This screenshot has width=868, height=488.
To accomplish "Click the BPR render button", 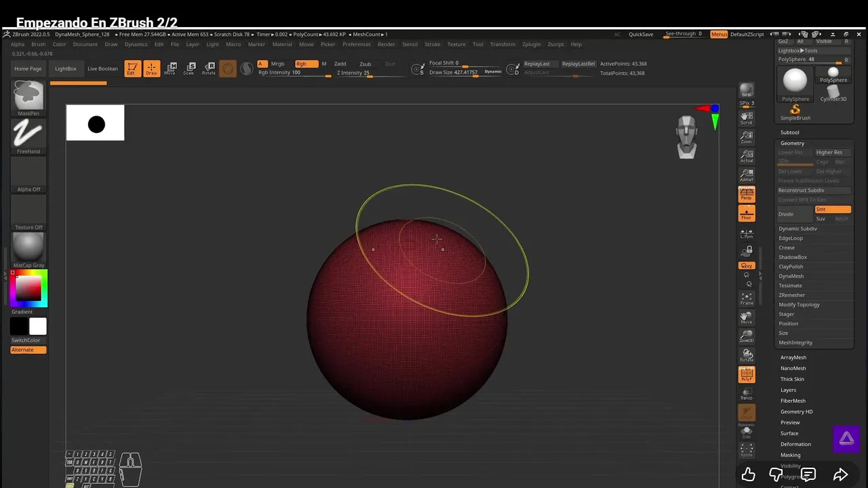I will pyautogui.click(x=747, y=91).
